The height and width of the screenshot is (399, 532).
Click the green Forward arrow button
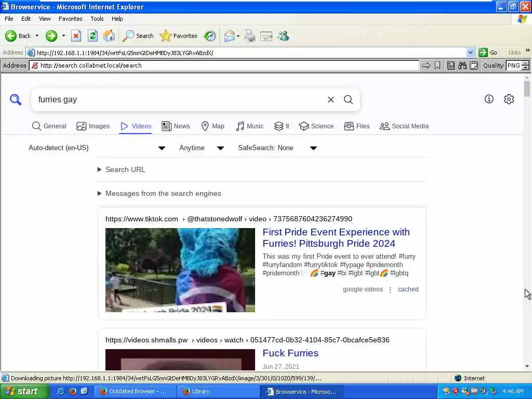pyautogui.click(x=51, y=36)
